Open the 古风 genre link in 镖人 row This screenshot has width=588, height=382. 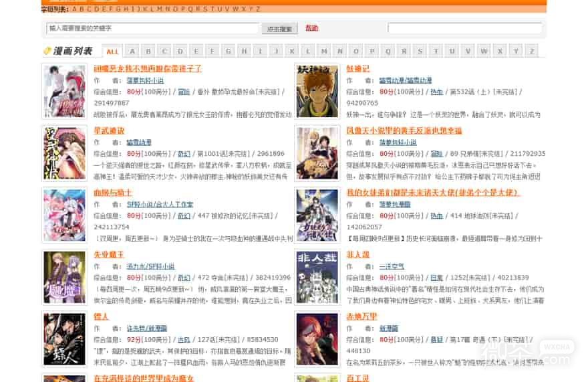click(x=184, y=340)
